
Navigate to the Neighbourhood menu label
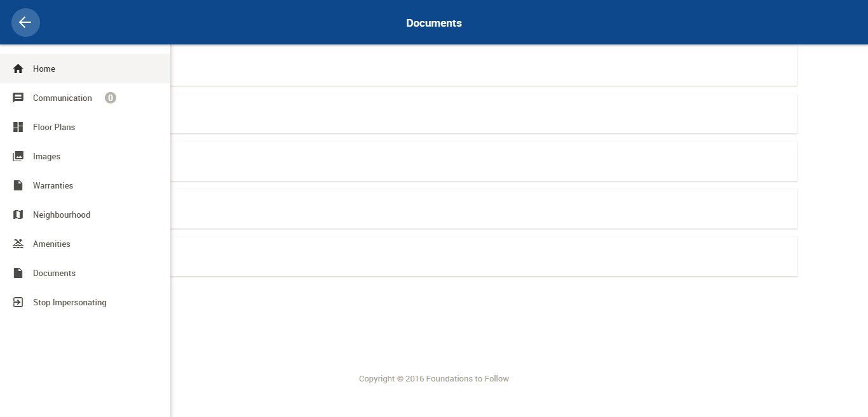62,215
